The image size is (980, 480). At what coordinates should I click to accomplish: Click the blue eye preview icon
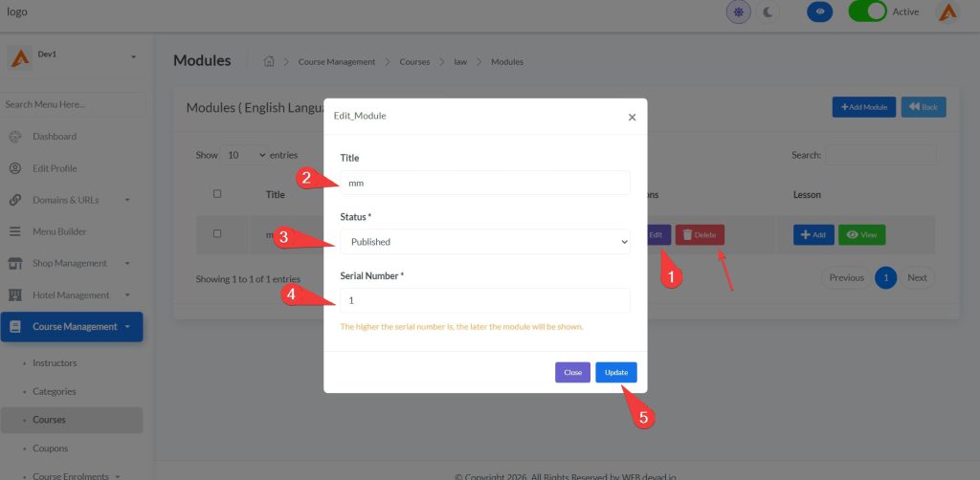coord(819,12)
